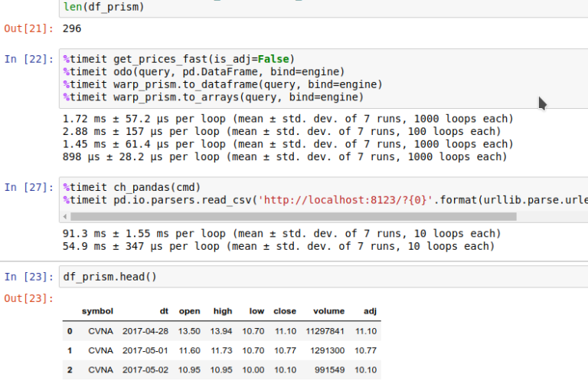Click the 2017-05-01 date cell
Viewport: 588px width, 381px height.
point(145,350)
